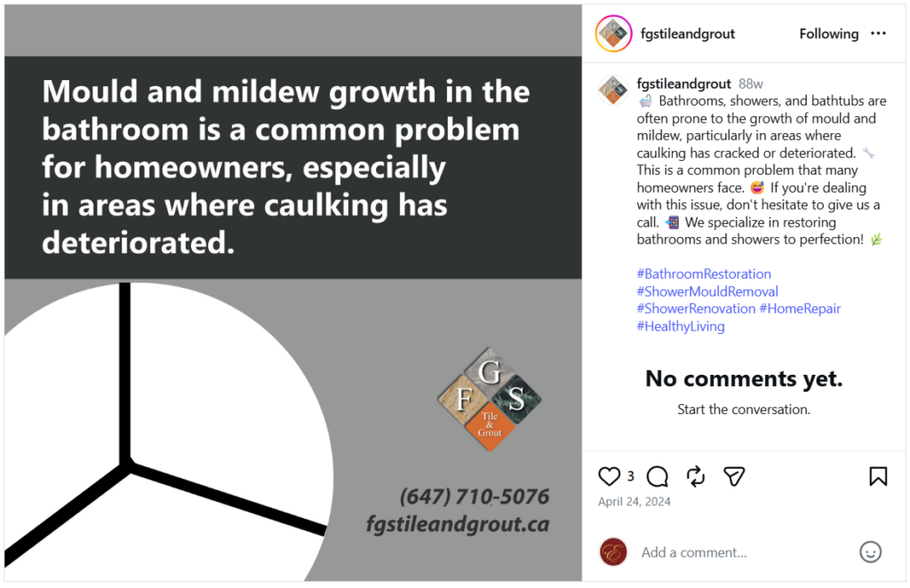Open fgstileandgrout username in the header
The image size is (910, 588).
click(688, 34)
